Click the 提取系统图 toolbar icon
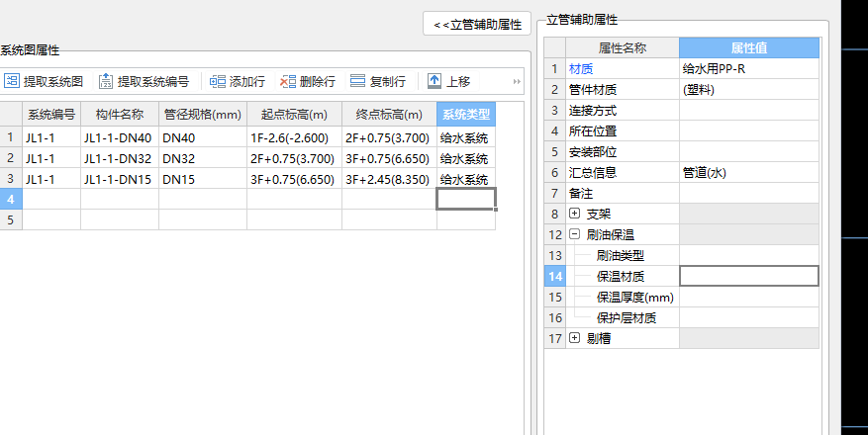The width and height of the screenshot is (868, 435). [x=12, y=81]
